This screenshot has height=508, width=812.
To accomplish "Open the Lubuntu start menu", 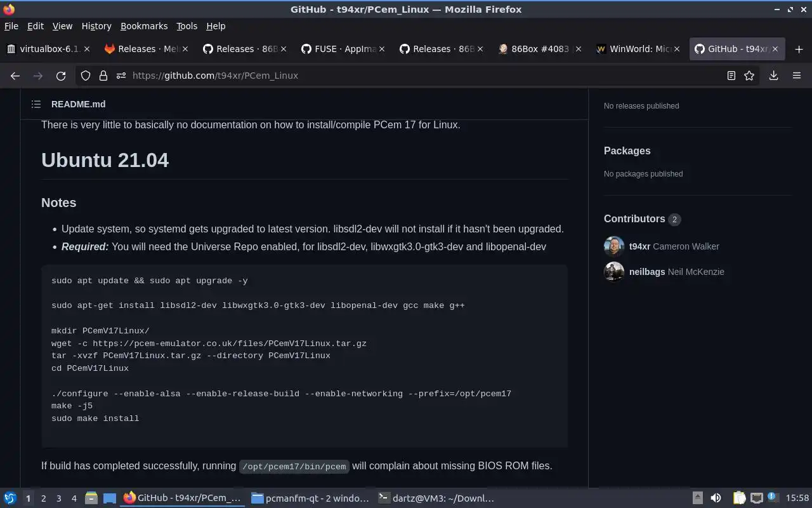I will tap(10, 498).
